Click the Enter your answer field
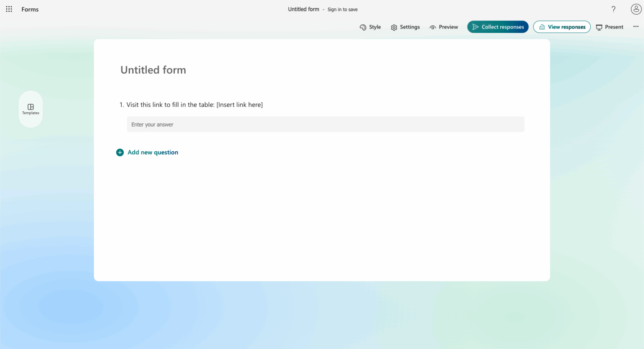This screenshot has width=644, height=349. pyautogui.click(x=325, y=124)
